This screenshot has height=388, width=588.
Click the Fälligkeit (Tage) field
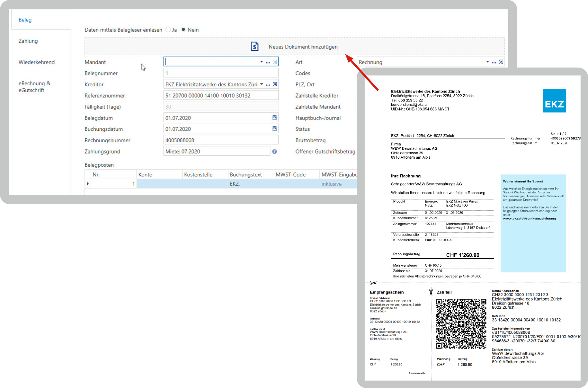point(221,107)
